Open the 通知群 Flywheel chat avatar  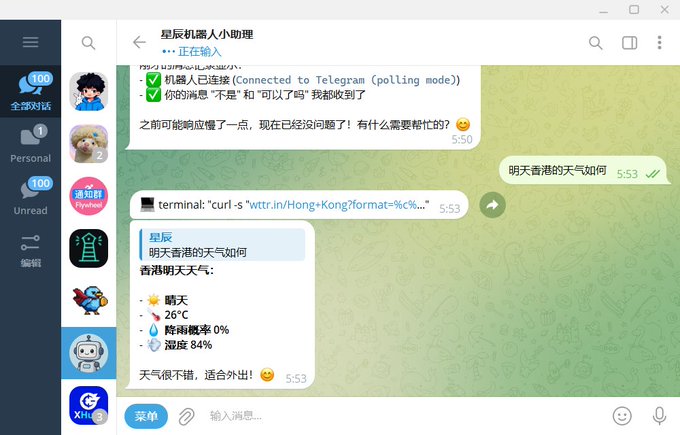[88, 196]
